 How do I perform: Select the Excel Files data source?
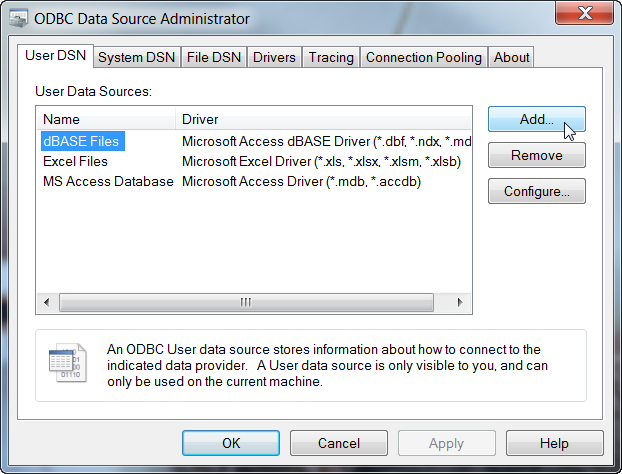pos(75,161)
